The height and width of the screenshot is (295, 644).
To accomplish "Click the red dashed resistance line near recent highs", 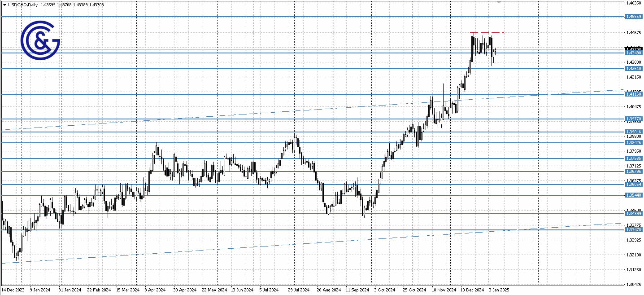I will point(487,33).
